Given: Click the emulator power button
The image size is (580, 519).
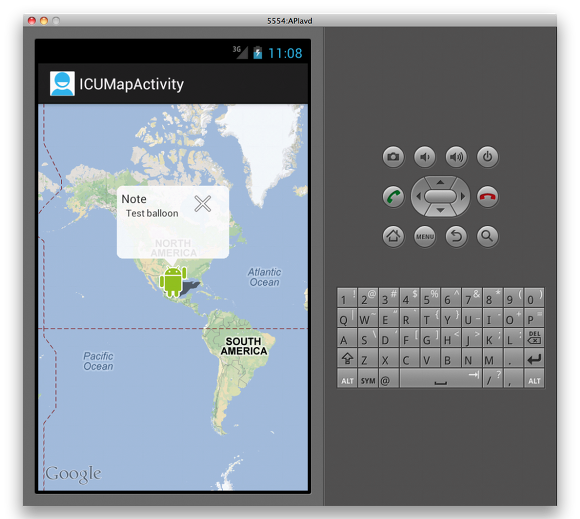Looking at the screenshot, I should tap(488, 157).
